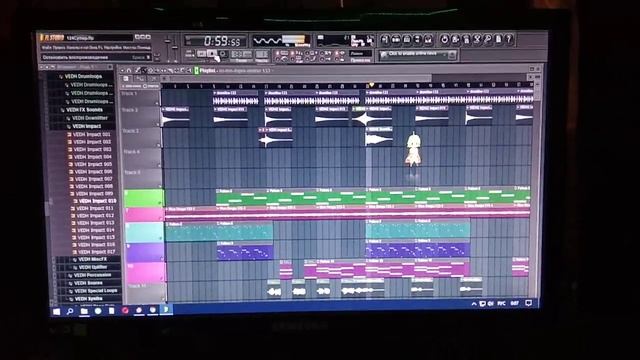This screenshot has height=360, width=640.
Task: Click the first VEDH Impact audio clip on Track 2
Action: (176, 117)
